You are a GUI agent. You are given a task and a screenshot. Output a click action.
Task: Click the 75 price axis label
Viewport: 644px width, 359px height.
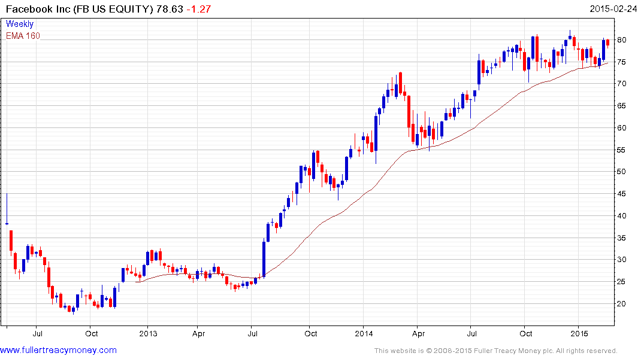(621, 62)
